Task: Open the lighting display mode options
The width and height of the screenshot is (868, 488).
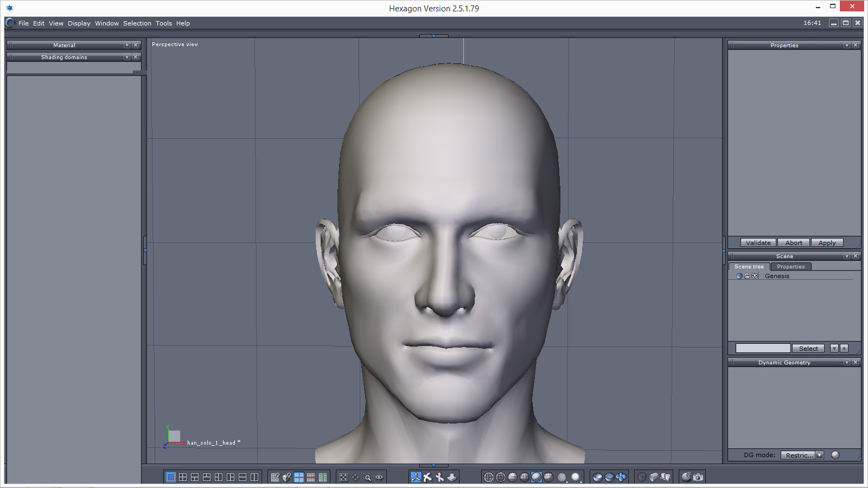Action: 576,477
